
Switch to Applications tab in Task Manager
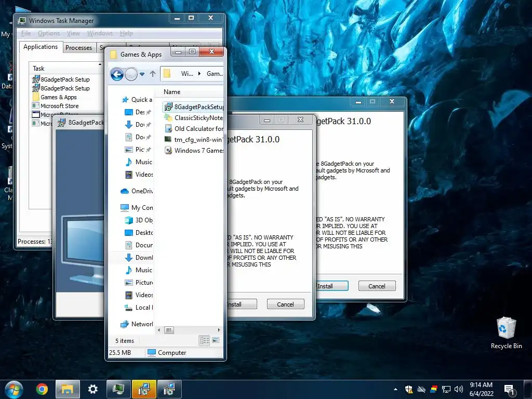[x=41, y=47]
